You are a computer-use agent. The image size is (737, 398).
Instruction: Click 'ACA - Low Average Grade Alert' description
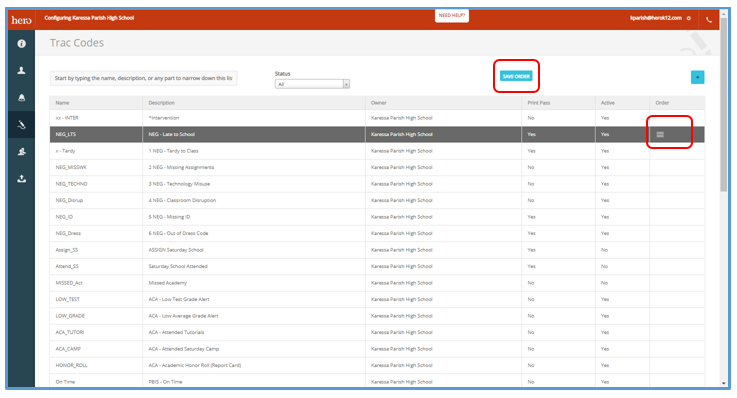click(183, 316)
